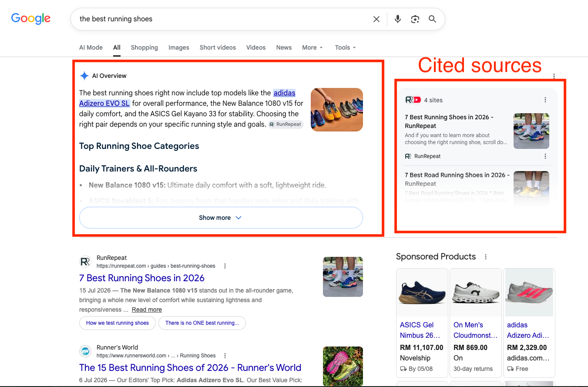Open Search by image camera icon
This screenshot has width=588, height=387.
(415, 19)
